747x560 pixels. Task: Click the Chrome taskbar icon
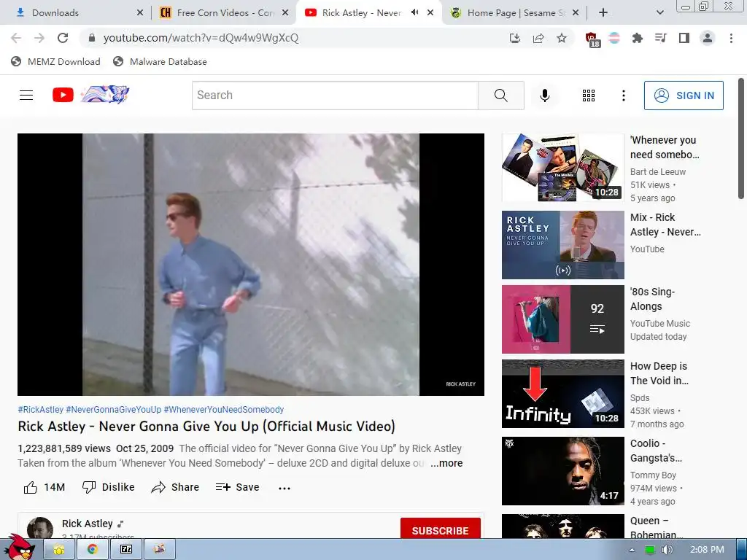click(93, 550)
